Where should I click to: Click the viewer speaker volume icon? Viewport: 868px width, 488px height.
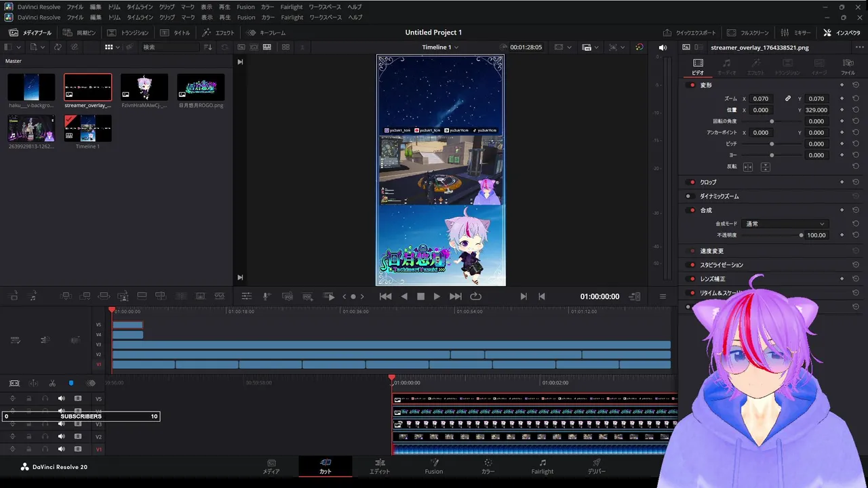[x=663, y=47]
